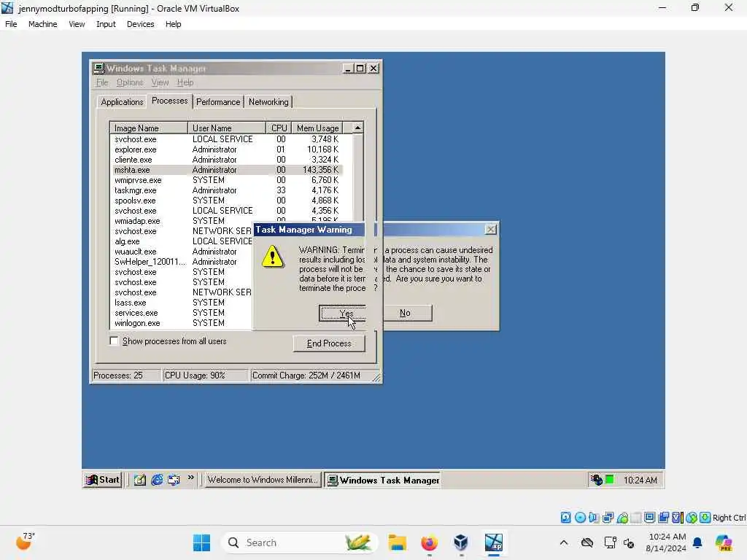Click the audio indicator icon in VirtualBox status bar
The height and width of the screenshot is (560, 747).
(594, 518)
